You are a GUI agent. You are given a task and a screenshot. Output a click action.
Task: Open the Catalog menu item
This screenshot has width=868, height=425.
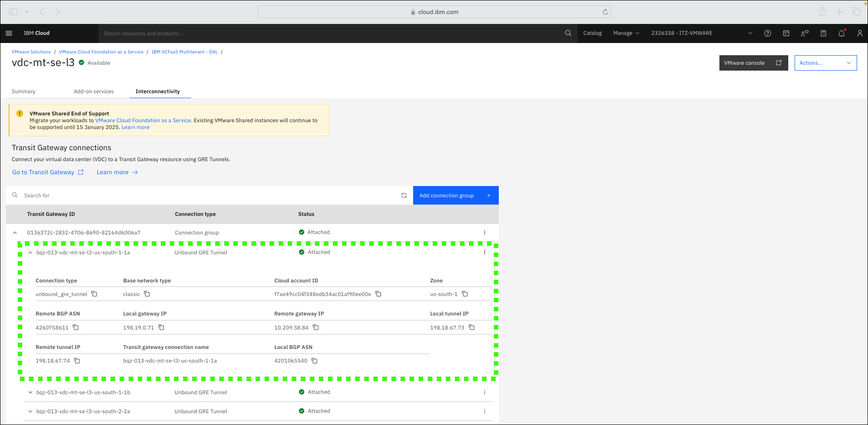(592, 33)
